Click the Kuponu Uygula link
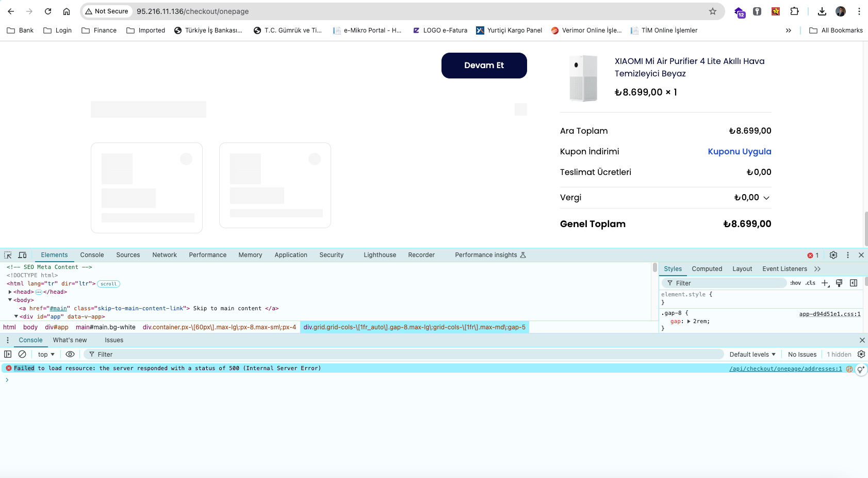 pyautogui.click(x=740, y=151)
